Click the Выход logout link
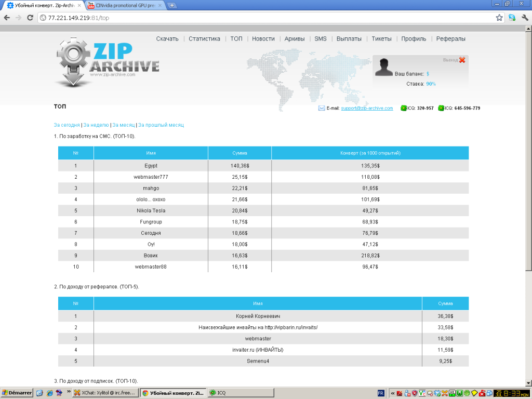Screen dimensions: 532x399 pos(450,60)
